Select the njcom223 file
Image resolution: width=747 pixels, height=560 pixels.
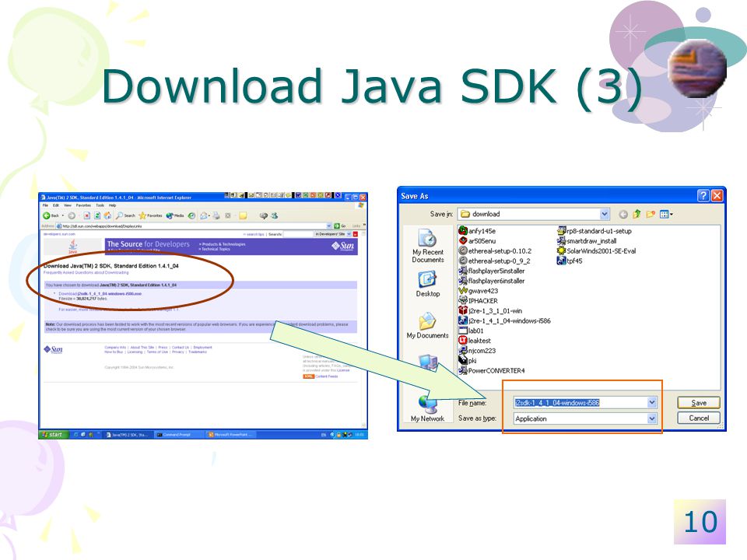point(477,351)
